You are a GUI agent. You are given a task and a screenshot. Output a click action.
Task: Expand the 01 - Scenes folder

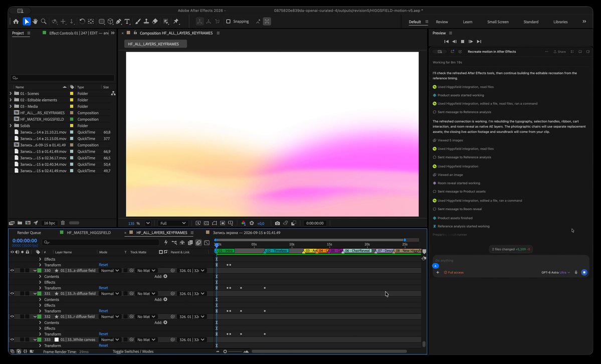click(11, 93)
